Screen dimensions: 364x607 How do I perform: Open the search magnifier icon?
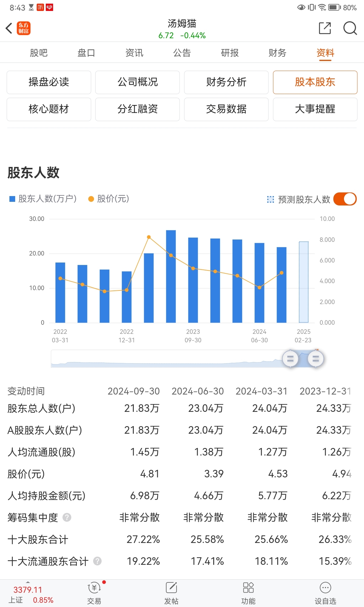click(350, 28)
